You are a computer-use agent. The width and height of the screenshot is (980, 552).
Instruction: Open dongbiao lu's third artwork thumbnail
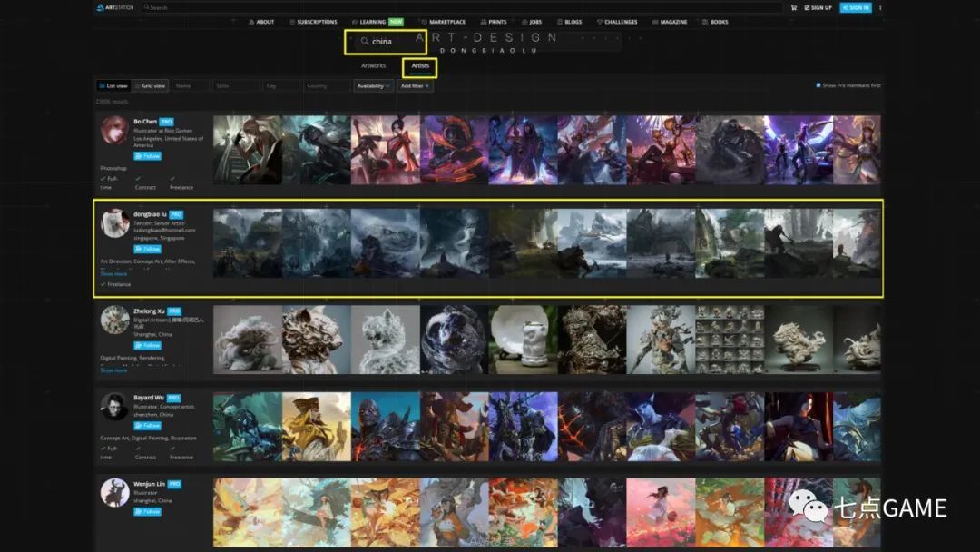[386, 243]
